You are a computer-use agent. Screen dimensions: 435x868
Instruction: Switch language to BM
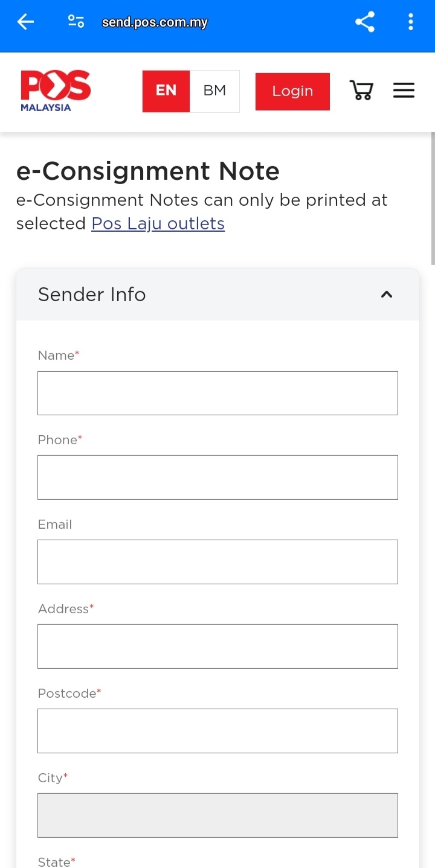coord(214,91)
